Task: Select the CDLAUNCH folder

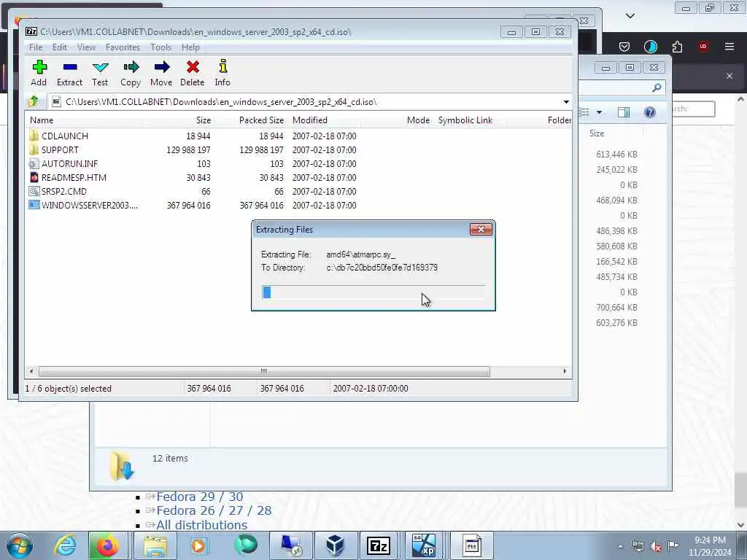Action: 65,136
